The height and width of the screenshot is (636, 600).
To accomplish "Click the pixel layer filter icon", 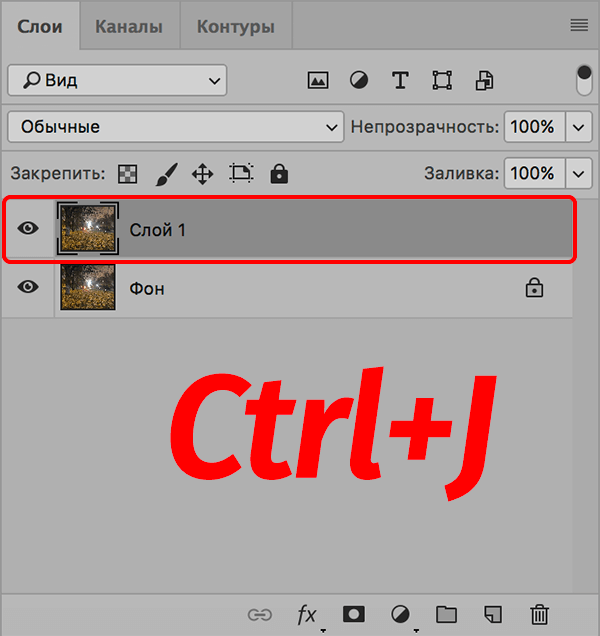I will coord(318,80).
